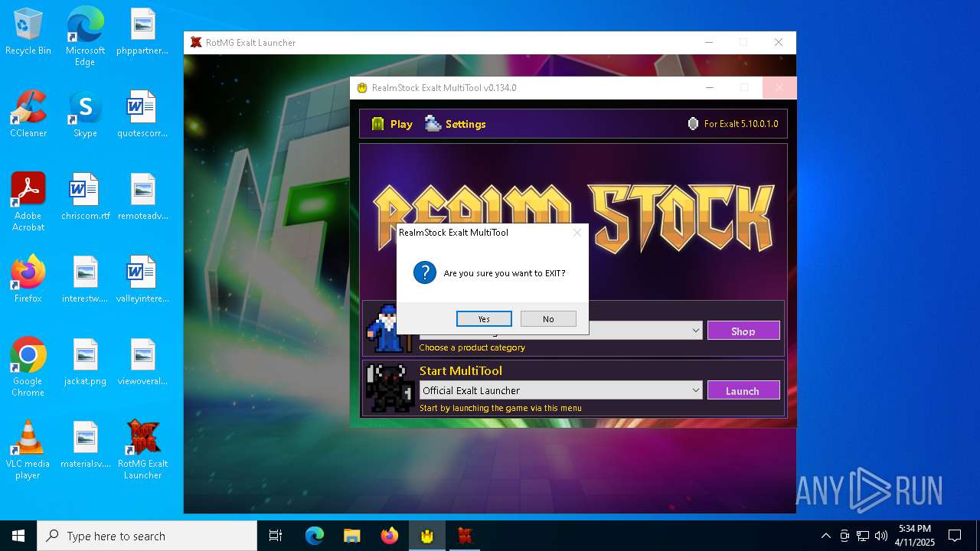Screen dimensions: 980x551
Task: Open the Recycle Bin desktop icon
Action: click(x=28, y=32)
